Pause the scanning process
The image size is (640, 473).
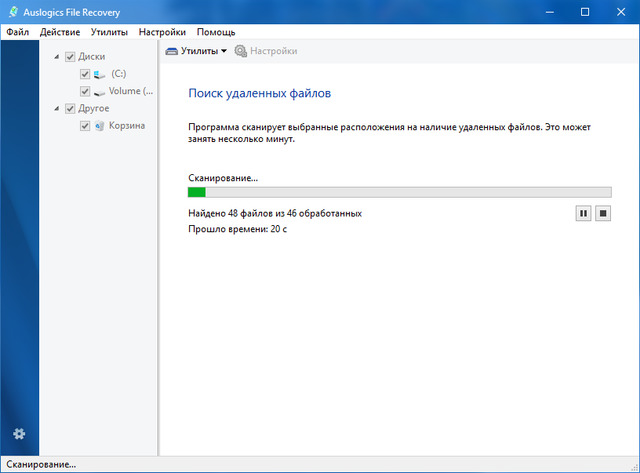(583, 213)
